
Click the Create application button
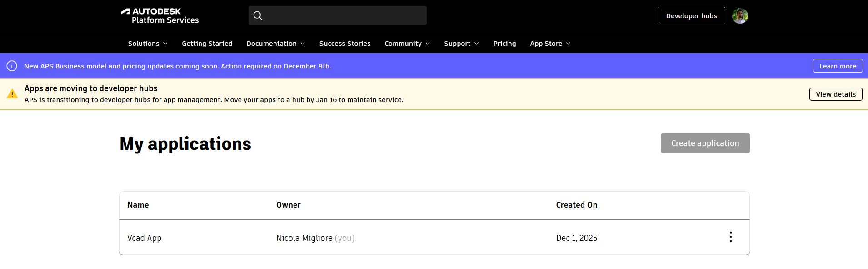pos(705,143)
